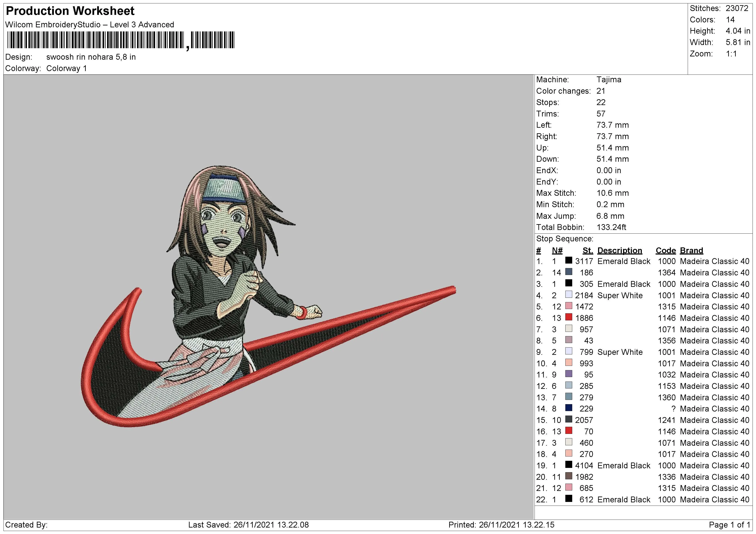Select the pink swatch in stop row 5

click(569, 306)
